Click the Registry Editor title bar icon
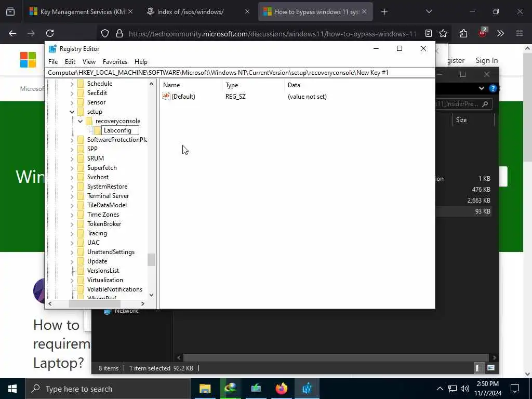This screenshot has height=399, width=532. [x=52, y=48]
